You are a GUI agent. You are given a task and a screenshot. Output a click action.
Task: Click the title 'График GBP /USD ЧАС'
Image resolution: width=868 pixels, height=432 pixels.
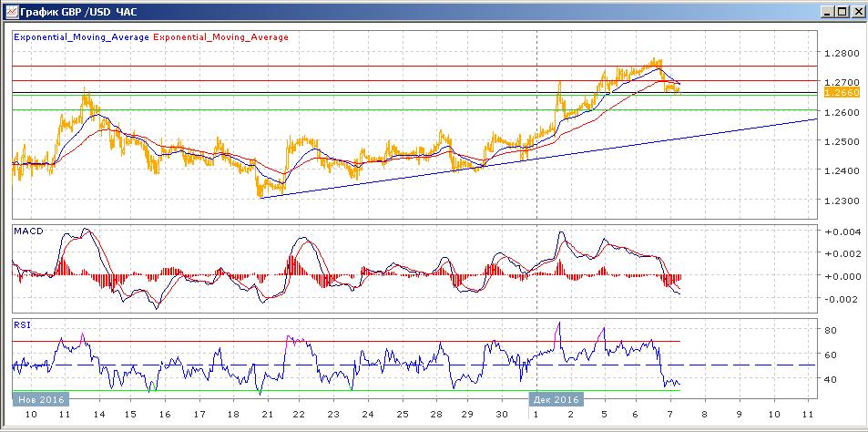pos(73,12)
